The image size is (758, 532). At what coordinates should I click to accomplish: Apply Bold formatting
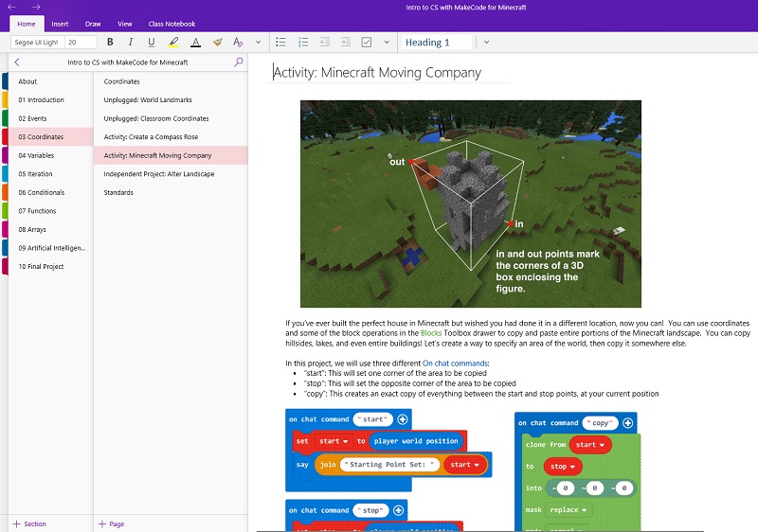tap(110, 43)
